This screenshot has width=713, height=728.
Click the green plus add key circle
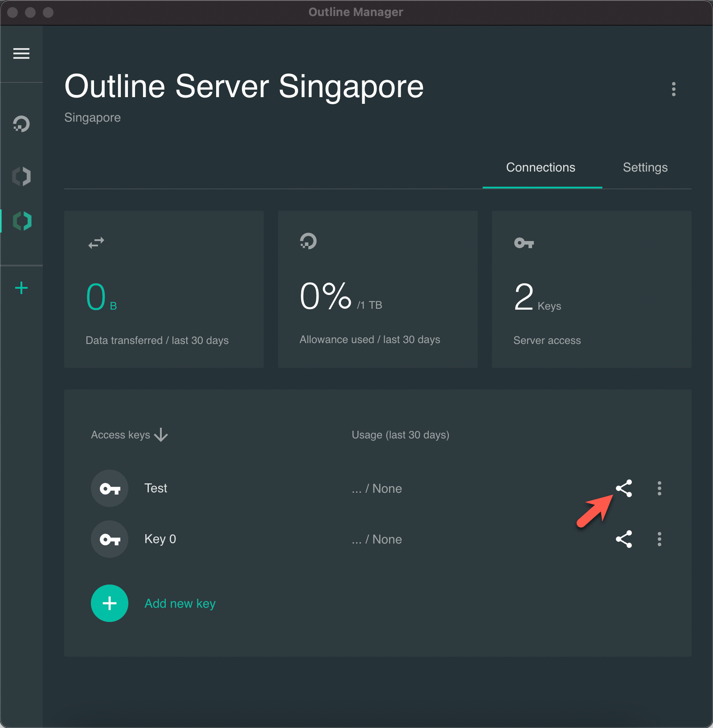(x=110, y=603)
